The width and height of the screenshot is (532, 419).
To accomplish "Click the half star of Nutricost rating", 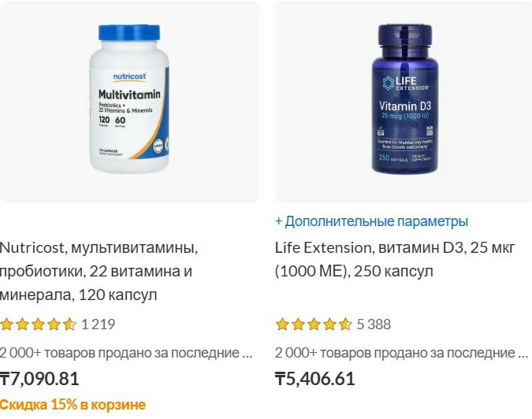I will (x=69, y=324).
